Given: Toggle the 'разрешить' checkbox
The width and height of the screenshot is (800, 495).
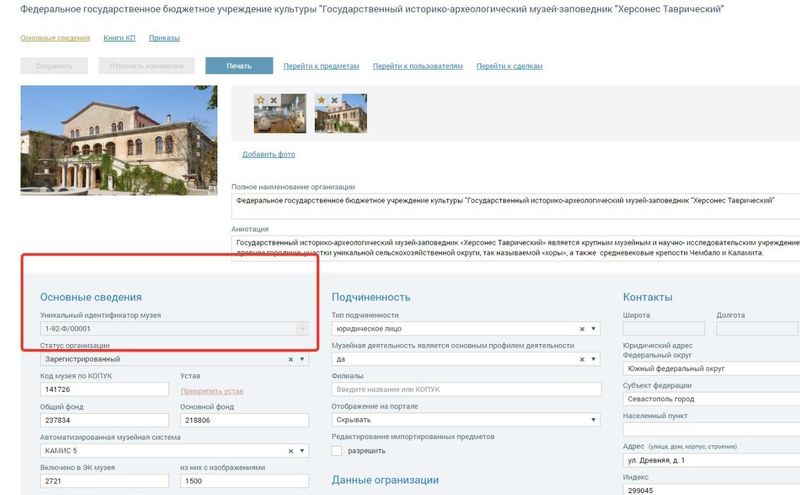Looking at the screenshot, I should point(338,451).
